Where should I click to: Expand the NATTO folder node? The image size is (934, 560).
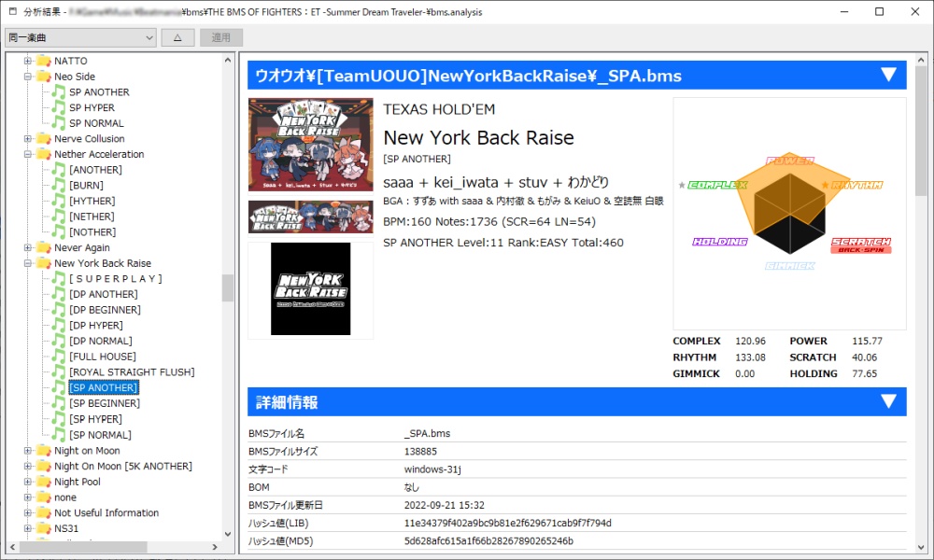(27, 61)
